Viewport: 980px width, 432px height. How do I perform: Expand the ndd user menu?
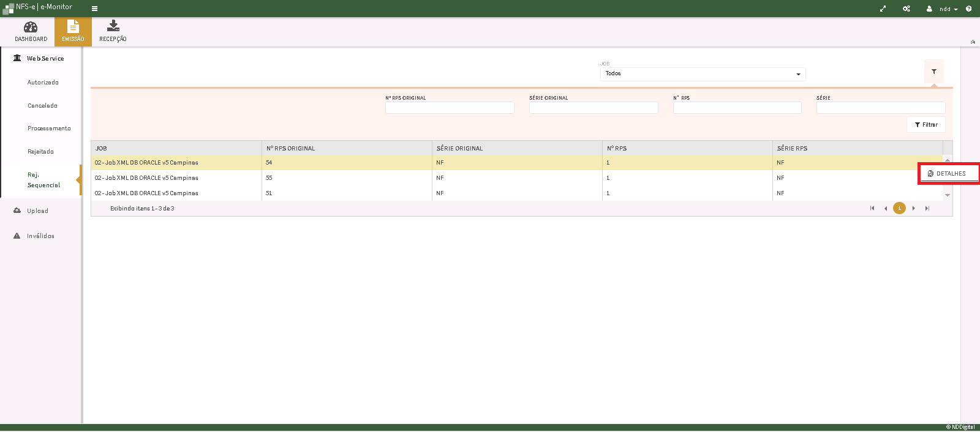pos(944,9)
